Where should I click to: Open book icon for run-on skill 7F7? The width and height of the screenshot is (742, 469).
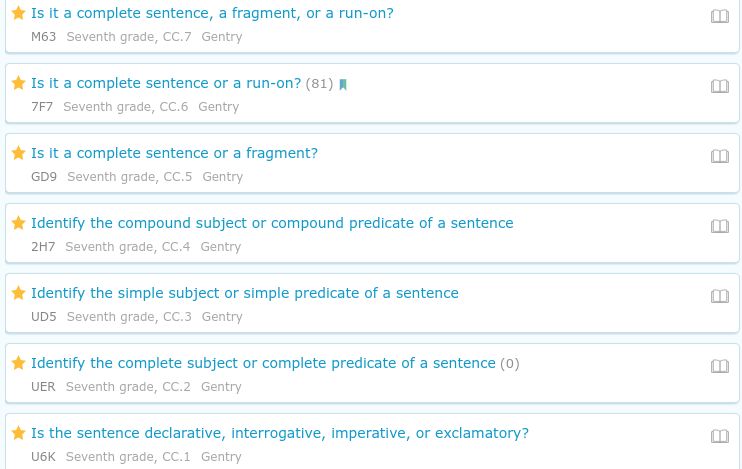point(719,86)
